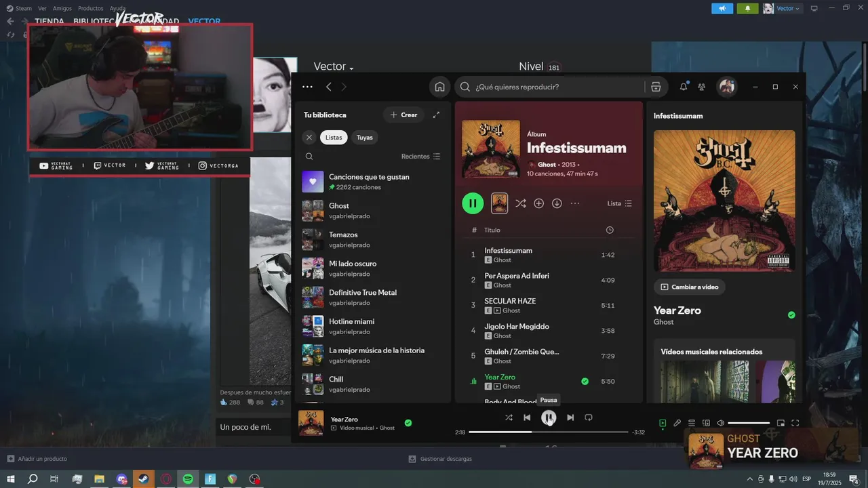Screen dimensions: 868x488
Task: Enter full screen from player bar
Action: 795,423
